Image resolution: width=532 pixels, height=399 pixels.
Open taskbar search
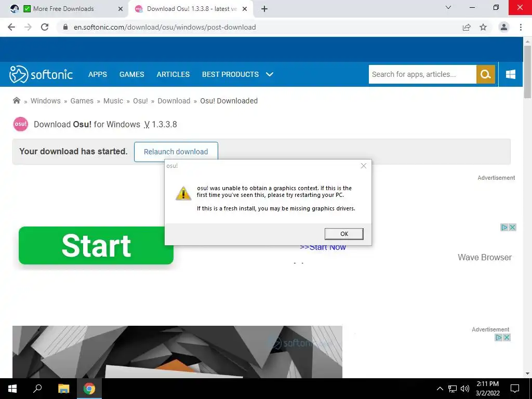pos(37,389)
